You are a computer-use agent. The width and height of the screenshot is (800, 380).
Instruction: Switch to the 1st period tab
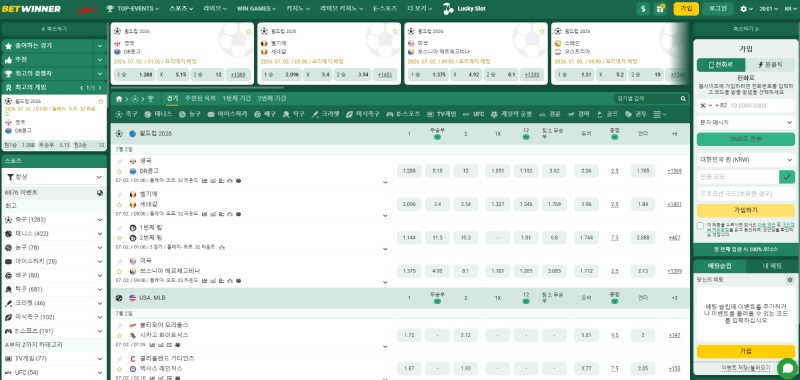point(237,98)
